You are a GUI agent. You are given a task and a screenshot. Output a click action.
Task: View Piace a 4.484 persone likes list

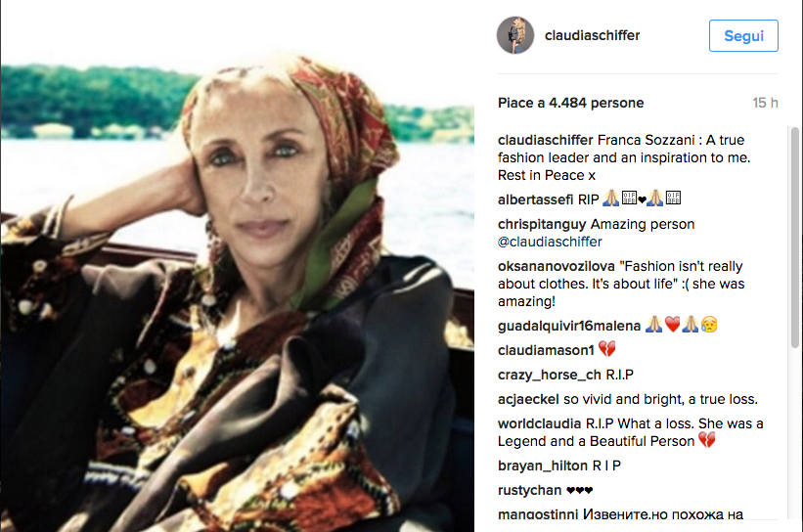click(x=570, y=103)
